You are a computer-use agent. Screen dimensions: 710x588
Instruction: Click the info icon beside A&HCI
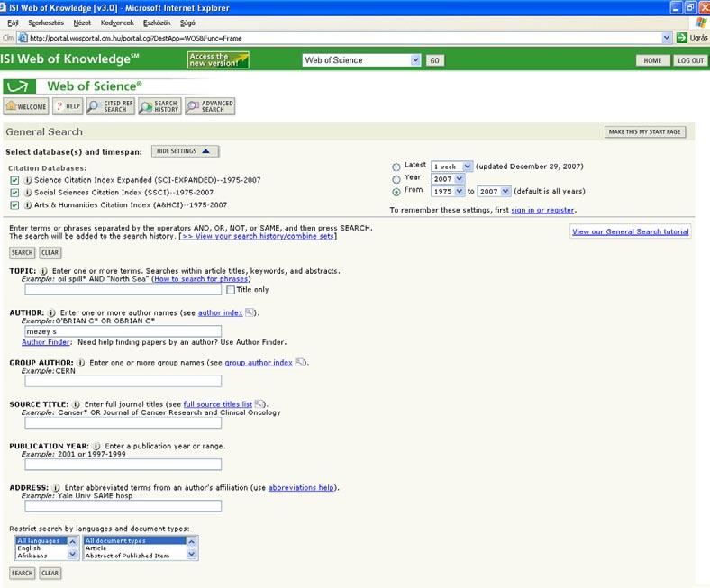28,205
